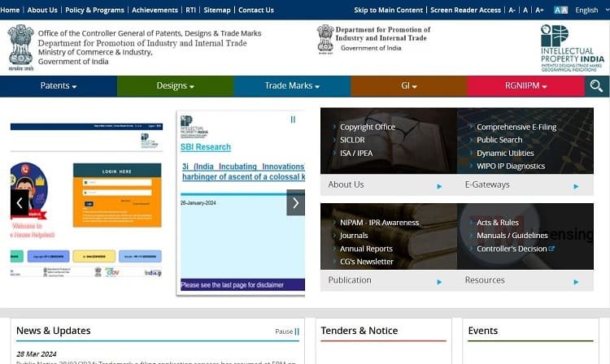The width and height of the screenshot is (610, 364).
Task: Open Manuals / Guidelines link
Action: tap(512, 236)
